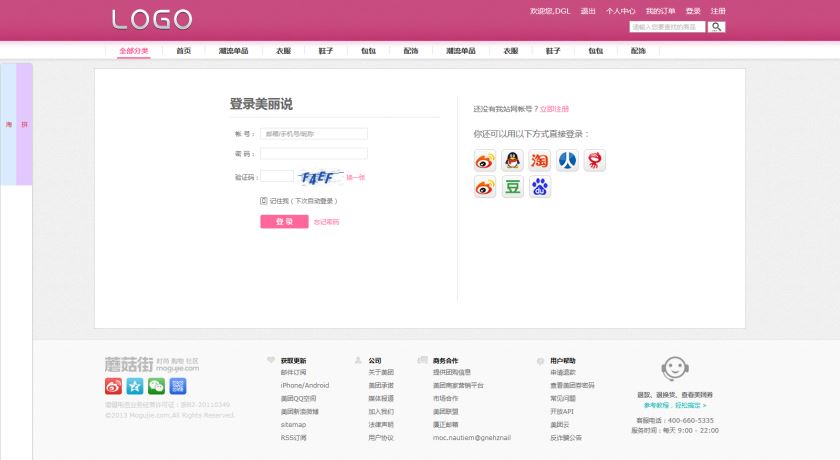Open footer link 媒体报道
840x460 pixels.
pos(381,398)
